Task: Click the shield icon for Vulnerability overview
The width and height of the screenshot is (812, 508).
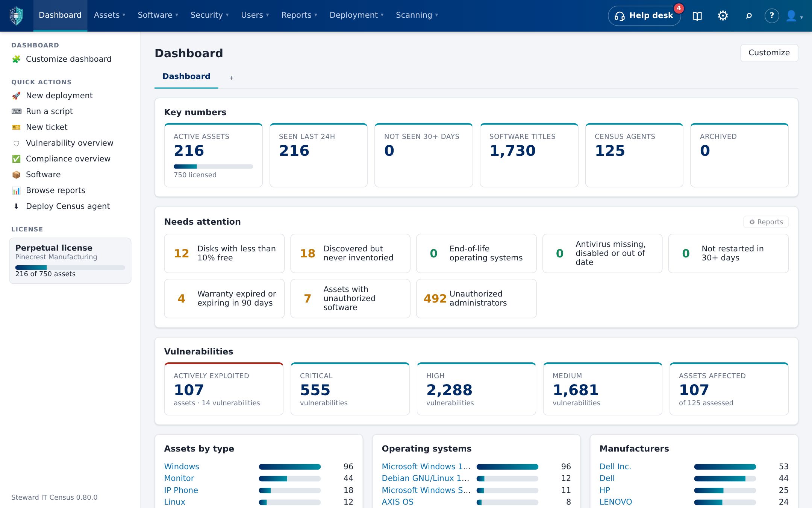Action: 16,143
